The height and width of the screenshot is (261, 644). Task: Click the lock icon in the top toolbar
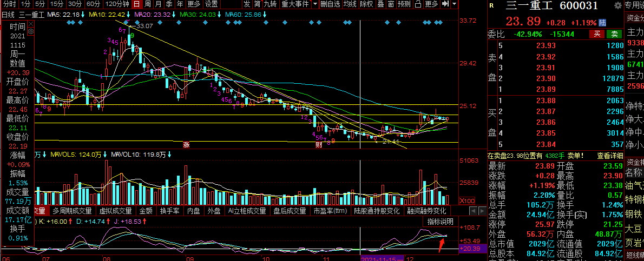(x=418, y=4)
